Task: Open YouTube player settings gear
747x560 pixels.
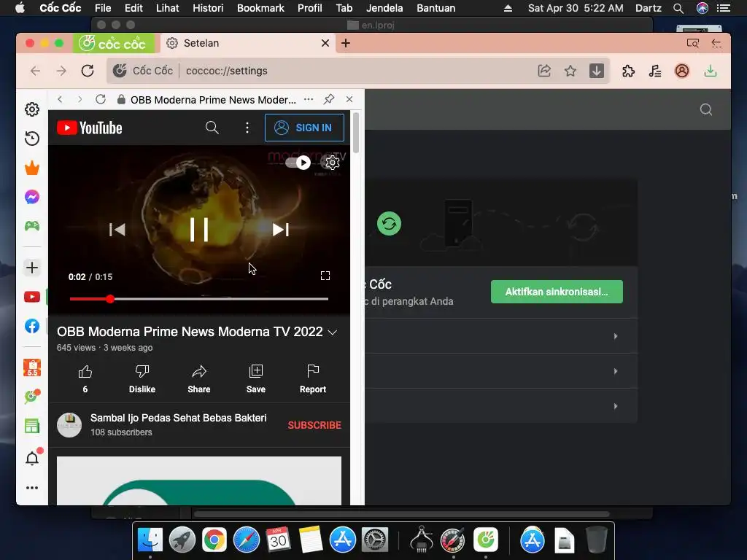Action: click(x=332, y=163)
